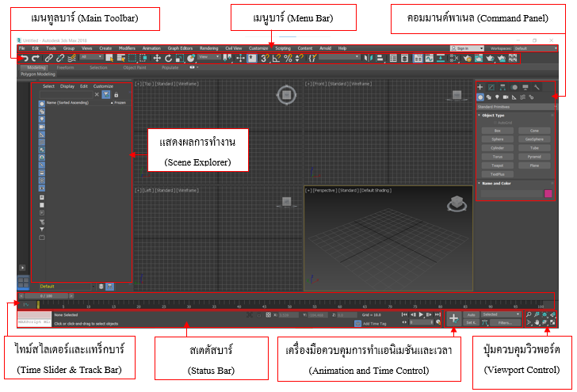Click the Redo arrow icon

click(36, 58)
